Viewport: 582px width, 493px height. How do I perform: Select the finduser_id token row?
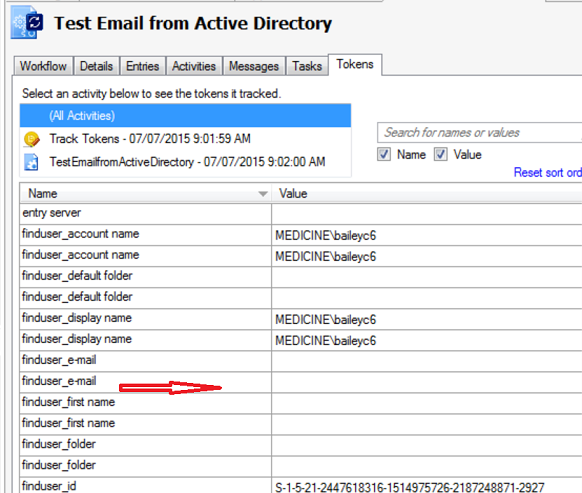coord(301,486)
